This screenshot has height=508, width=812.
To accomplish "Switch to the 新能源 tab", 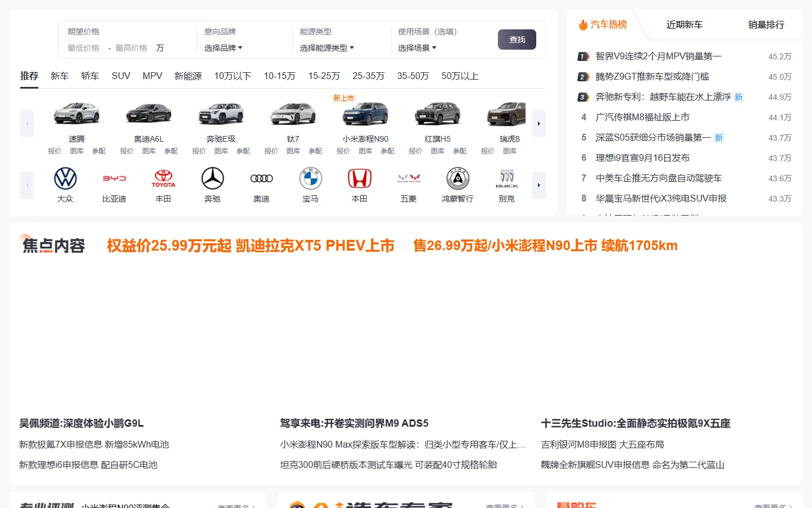I will (x=188, y=76).
